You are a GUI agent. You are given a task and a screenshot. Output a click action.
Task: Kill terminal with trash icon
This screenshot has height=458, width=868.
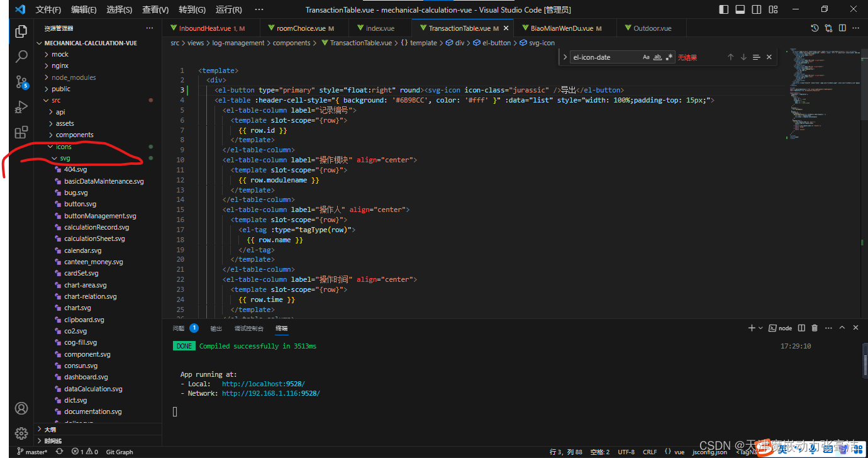click(815, 328)
